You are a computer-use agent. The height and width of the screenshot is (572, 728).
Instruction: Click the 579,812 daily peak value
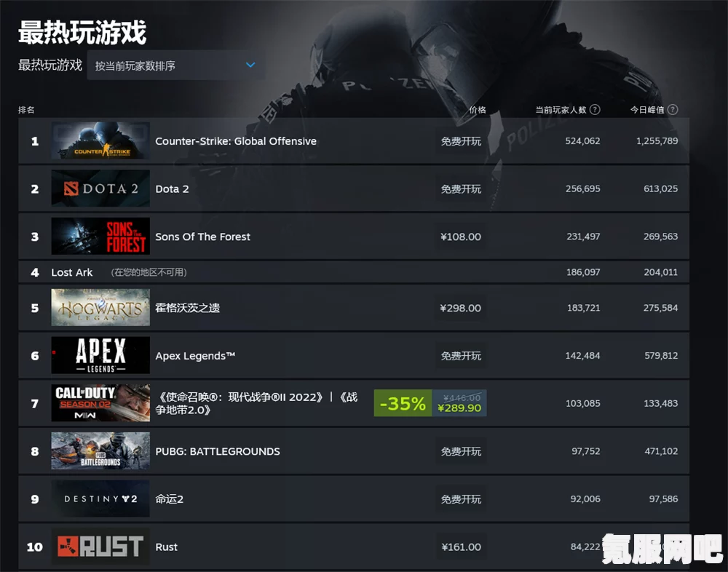tap(661, 356)
